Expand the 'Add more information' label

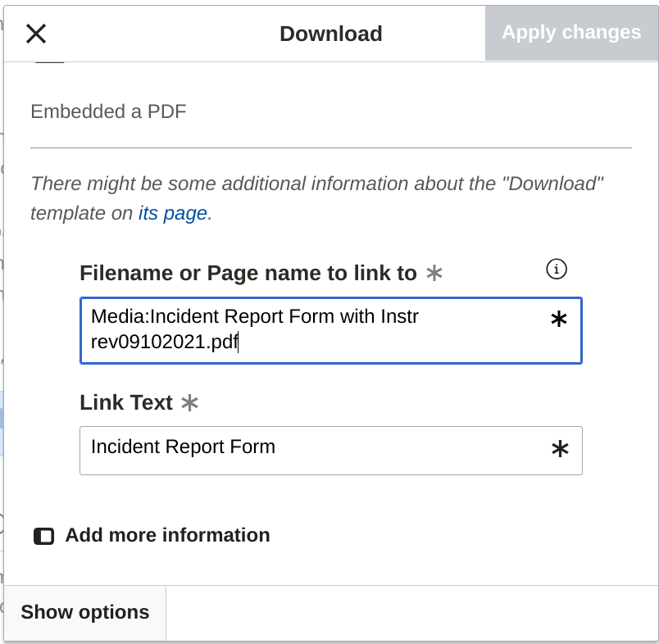click(x=167, y=535)
